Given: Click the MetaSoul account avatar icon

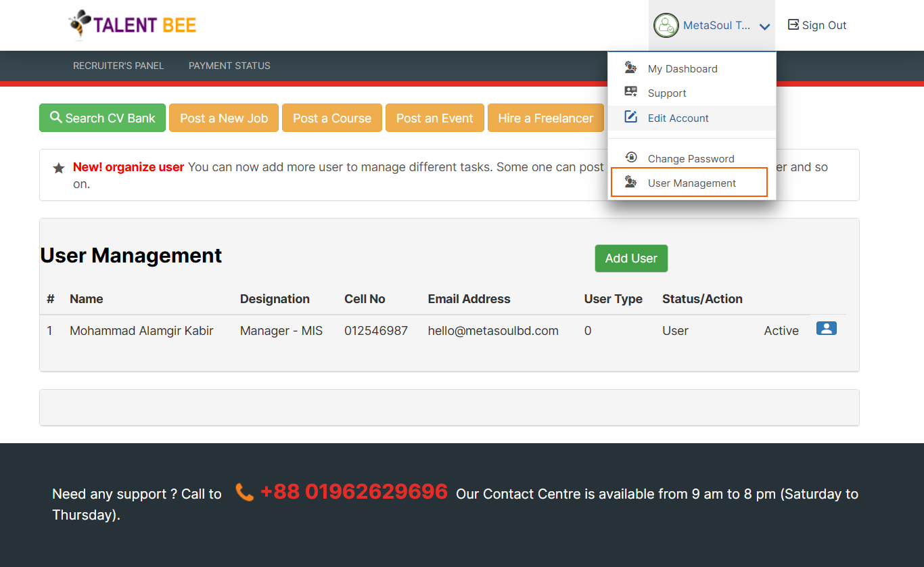Looking at the screenshot, I should tap(666, 26).
